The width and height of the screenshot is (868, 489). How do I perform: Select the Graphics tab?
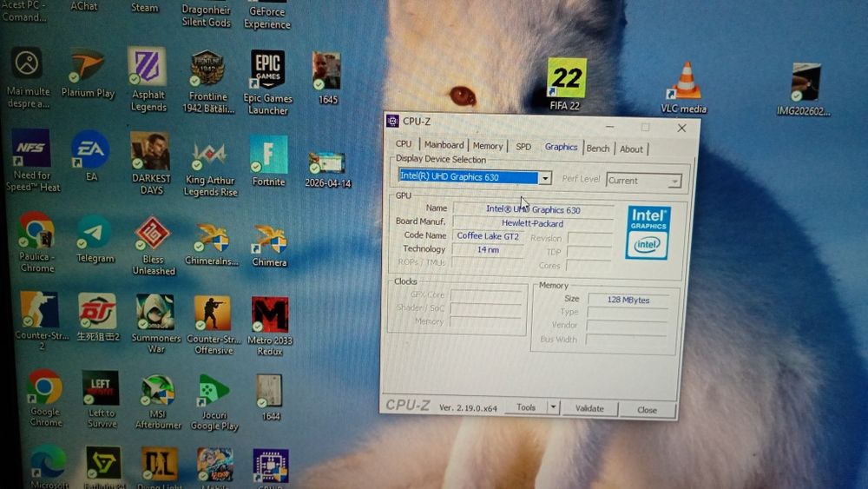(561, 147)
